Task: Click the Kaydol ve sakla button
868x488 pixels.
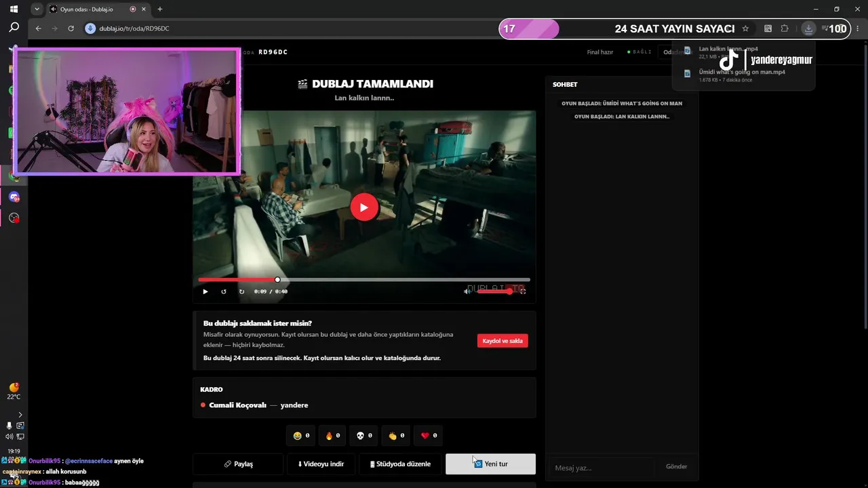Action: (x=502, y=341)
